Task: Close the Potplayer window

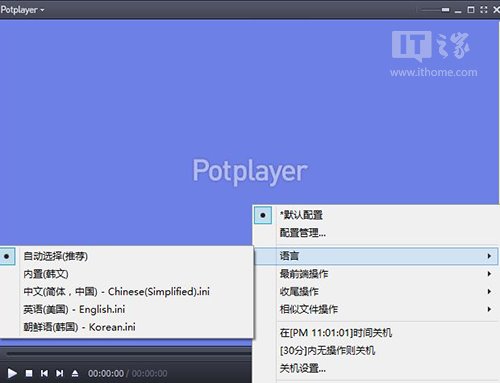Action: [x=496, y=10]
